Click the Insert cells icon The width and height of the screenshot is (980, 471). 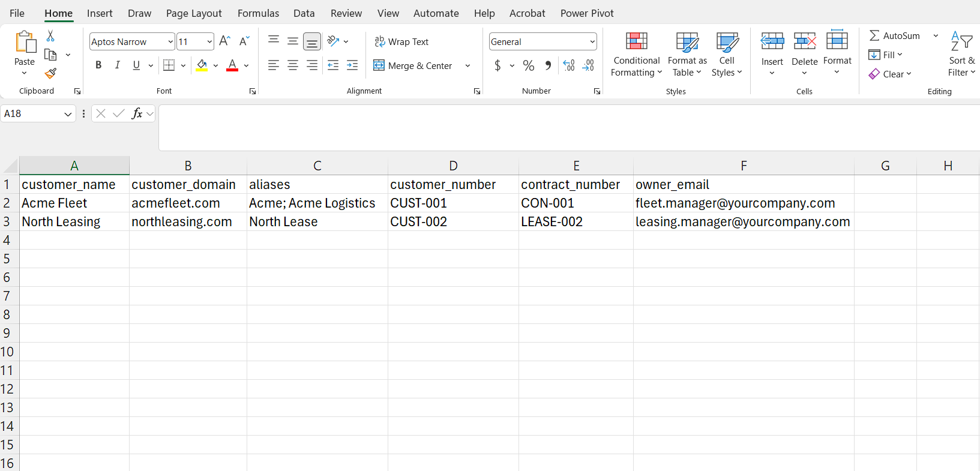(772, 41)
